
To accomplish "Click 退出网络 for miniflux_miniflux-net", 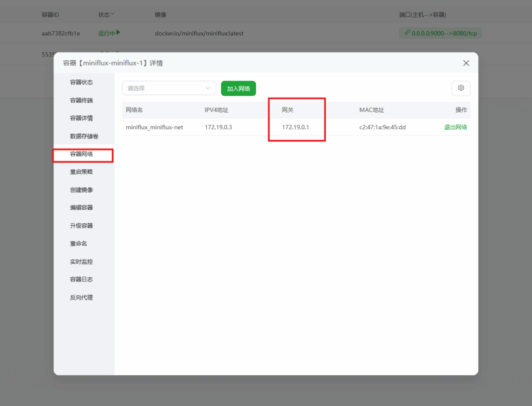I will (455, 127).
